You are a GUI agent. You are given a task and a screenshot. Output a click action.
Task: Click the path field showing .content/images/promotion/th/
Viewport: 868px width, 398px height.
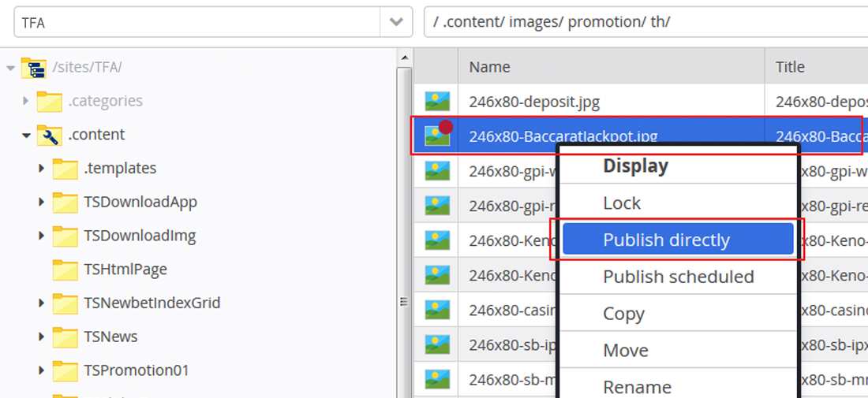click(645, 22)
